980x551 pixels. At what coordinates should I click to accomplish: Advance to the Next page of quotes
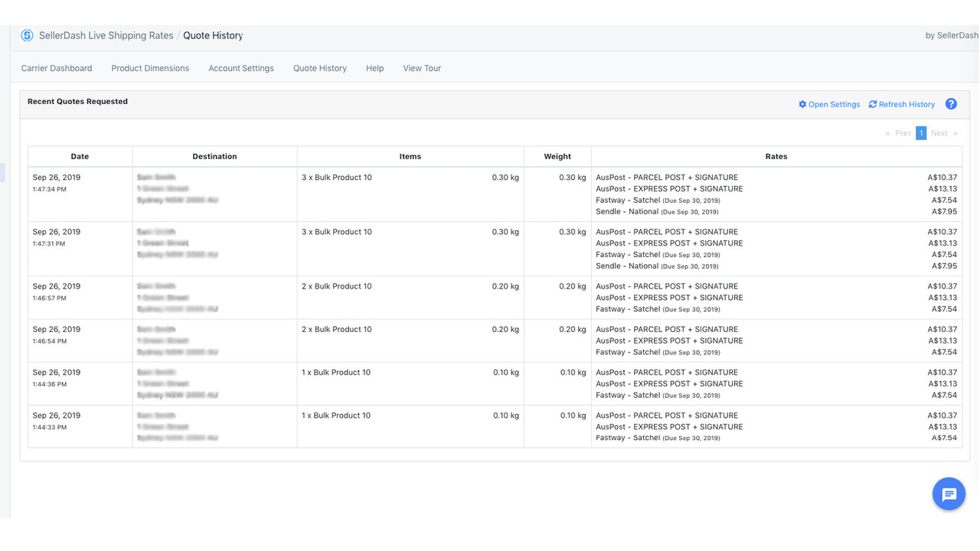pyautogui.click(x=939, y=132)
